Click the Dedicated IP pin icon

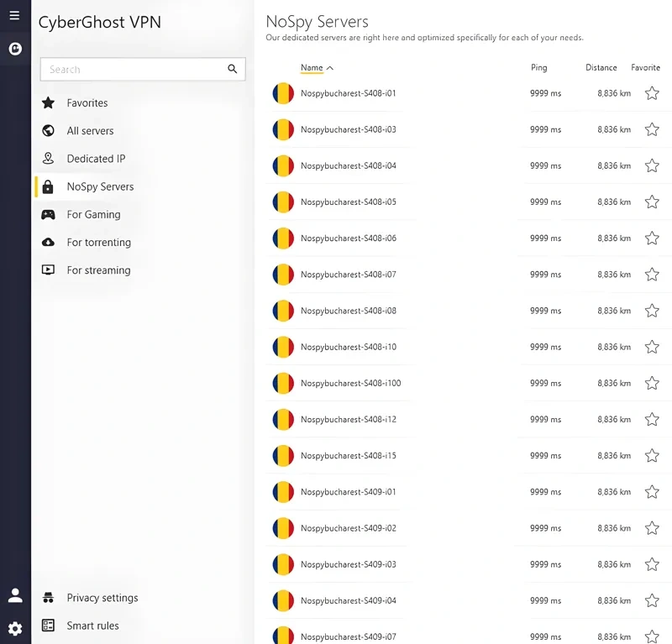48,159
